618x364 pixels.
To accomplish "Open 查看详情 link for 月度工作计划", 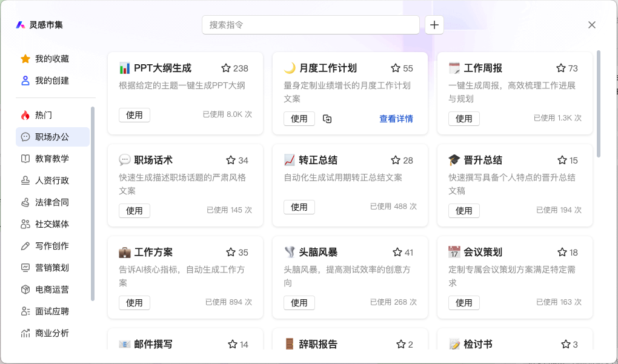I will [396, 119].
